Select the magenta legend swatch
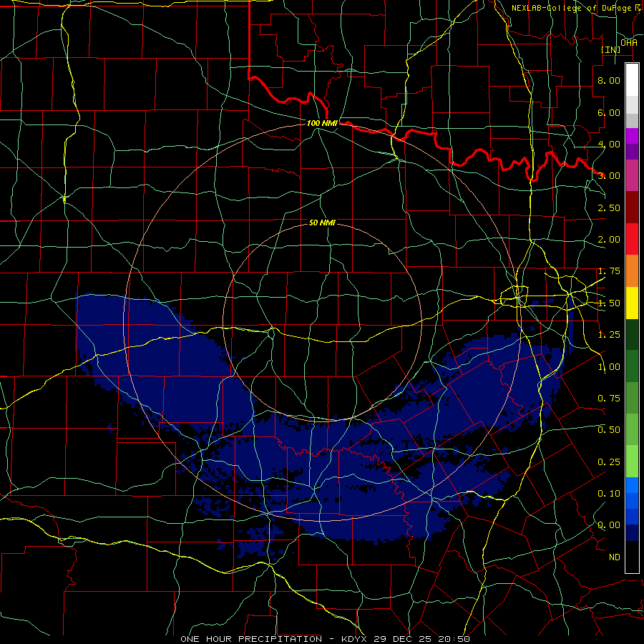This screenshot has height=644, width=644. pos(632,136)
